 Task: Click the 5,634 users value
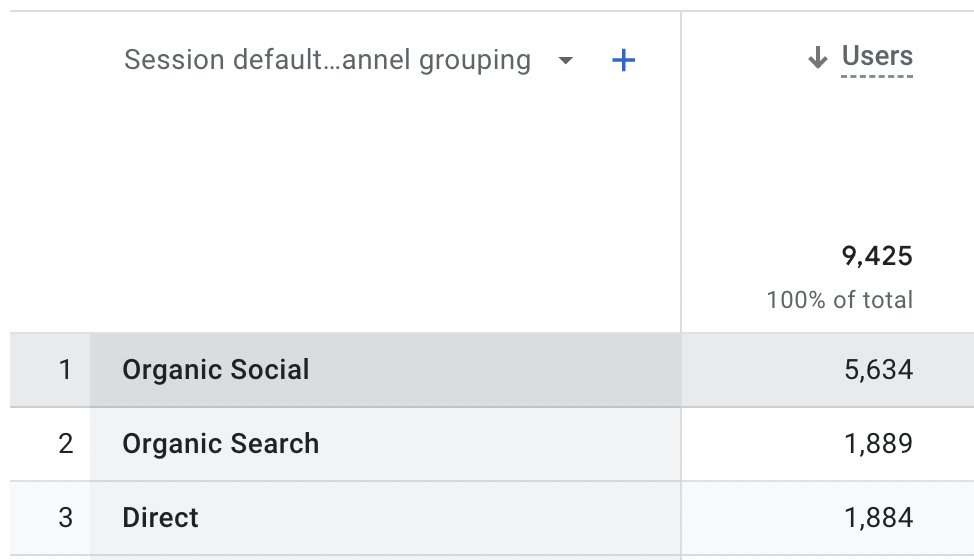[877, 370]
